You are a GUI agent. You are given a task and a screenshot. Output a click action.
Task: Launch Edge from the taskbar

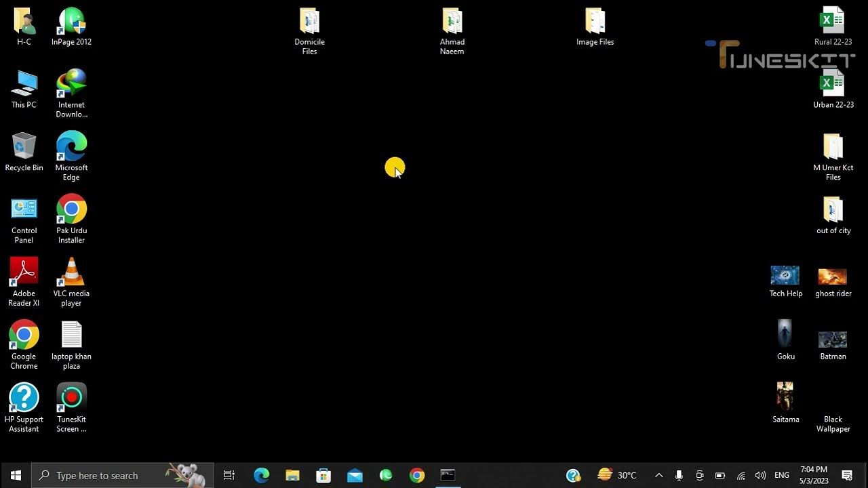(261, 475)
